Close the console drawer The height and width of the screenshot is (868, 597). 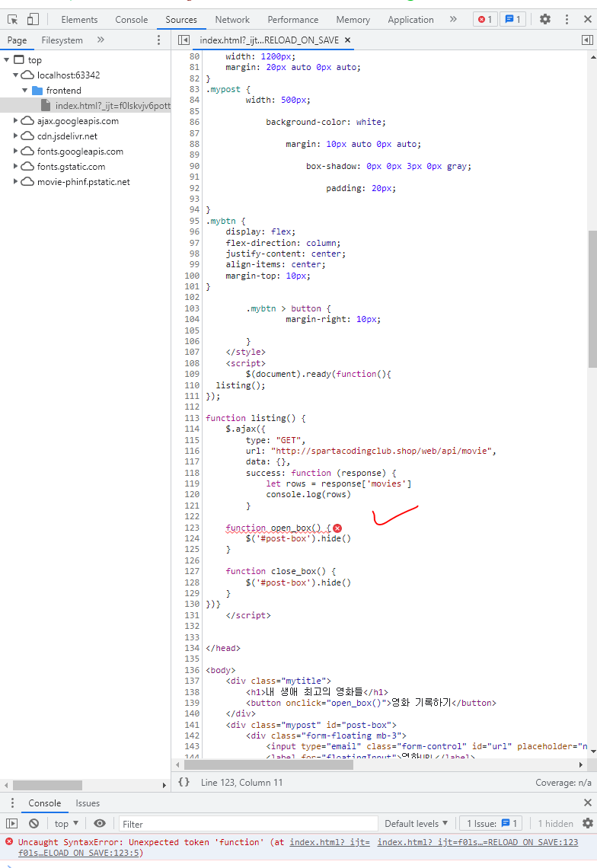pyautogui.click(x=588, y=803)
